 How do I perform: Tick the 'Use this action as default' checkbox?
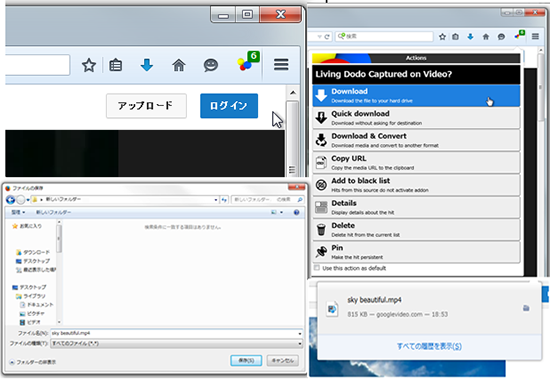(317, 268)
